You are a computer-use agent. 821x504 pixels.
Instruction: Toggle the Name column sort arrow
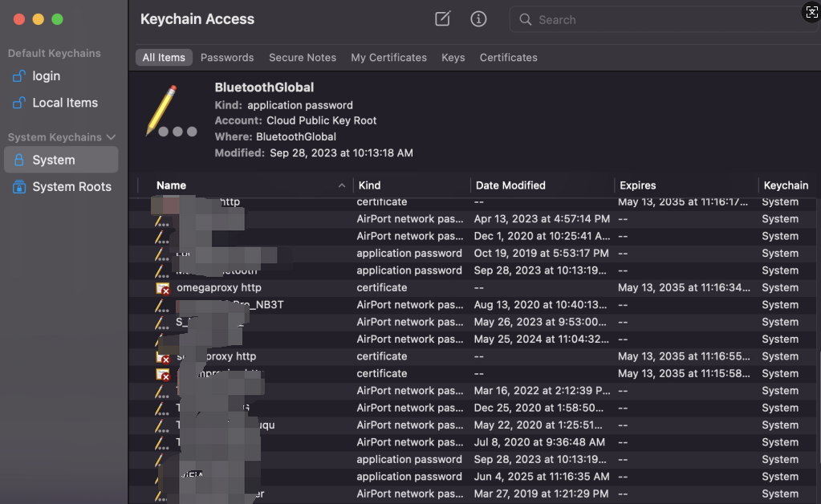(x=341, y=185)
